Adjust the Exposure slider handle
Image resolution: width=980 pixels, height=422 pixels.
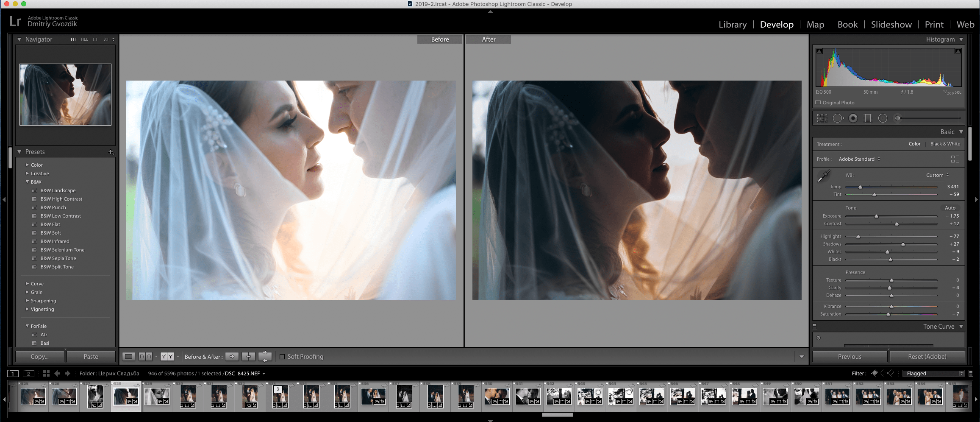point(876,216)
